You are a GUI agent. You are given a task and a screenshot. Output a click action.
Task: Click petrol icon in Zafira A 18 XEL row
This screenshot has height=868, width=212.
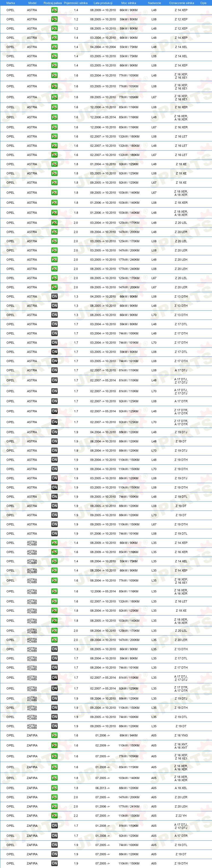[x=54, y=788]
